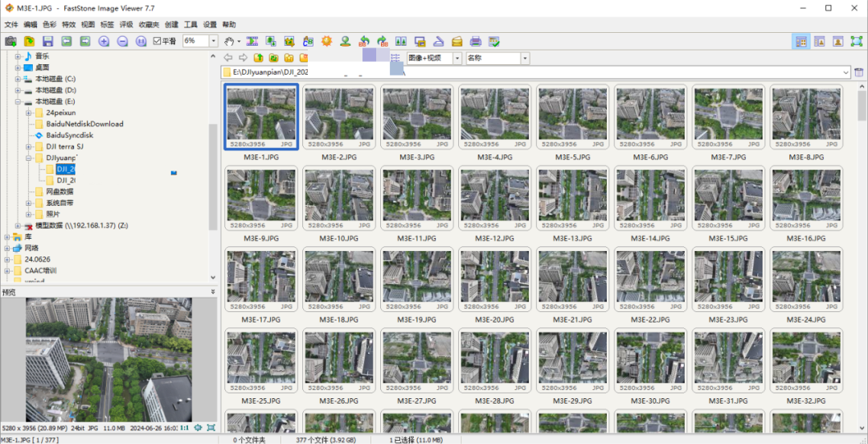Image resolution: width=868 pixels, height=444 pixels.
Task: Open the 文件 menu
Action: pyautogui.click(x=11, y=24)
